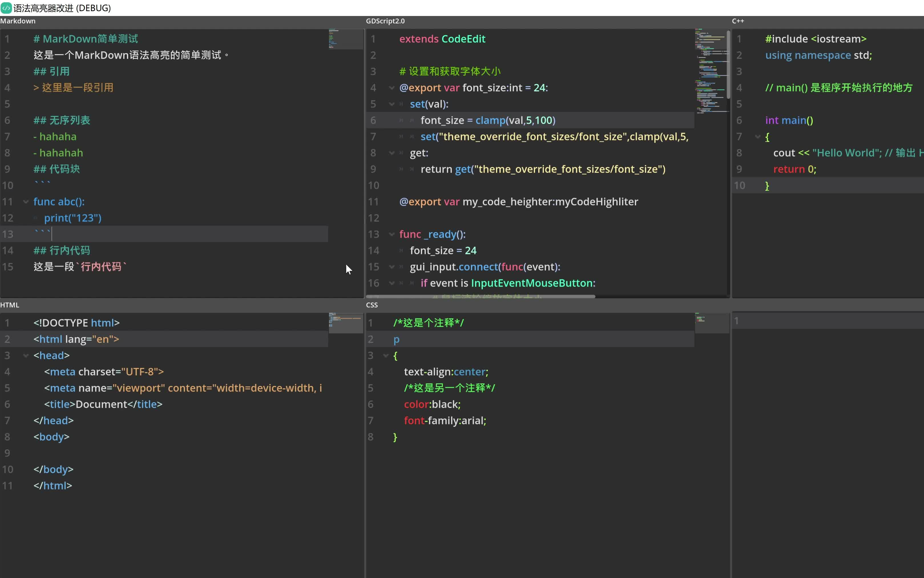924x578 pixels.
Task: Click '#include <iostream>' in C++ editor
Action: [x=816, y=39]
